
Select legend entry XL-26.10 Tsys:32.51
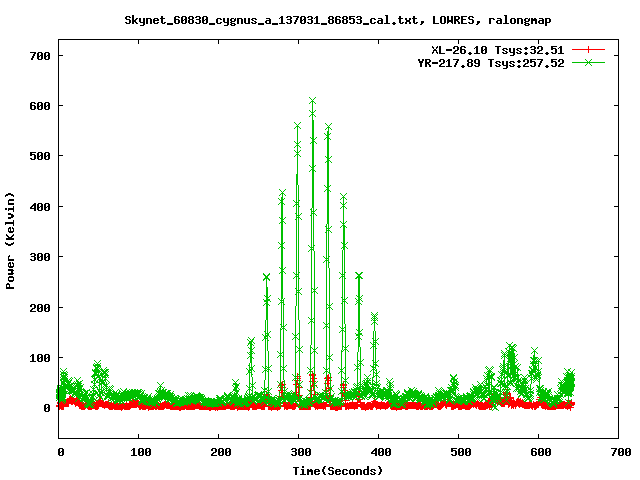tap(498, 50)
